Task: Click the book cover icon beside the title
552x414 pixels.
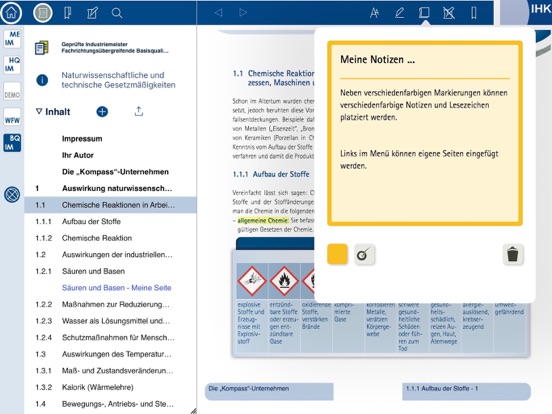Action: [42, 48]
